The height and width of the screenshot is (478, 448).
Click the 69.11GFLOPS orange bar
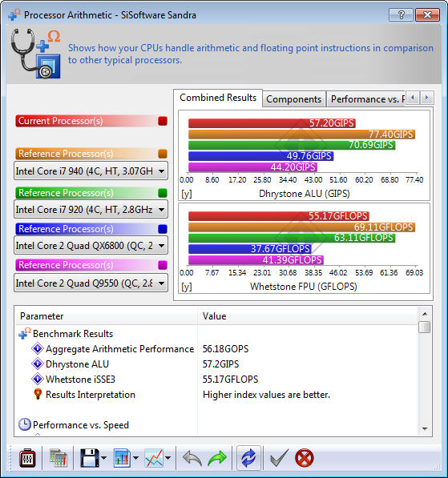(301, 227)
